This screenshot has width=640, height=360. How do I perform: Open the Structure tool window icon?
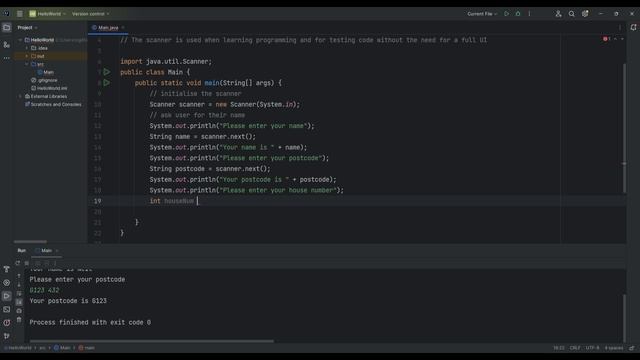point(7,44)
